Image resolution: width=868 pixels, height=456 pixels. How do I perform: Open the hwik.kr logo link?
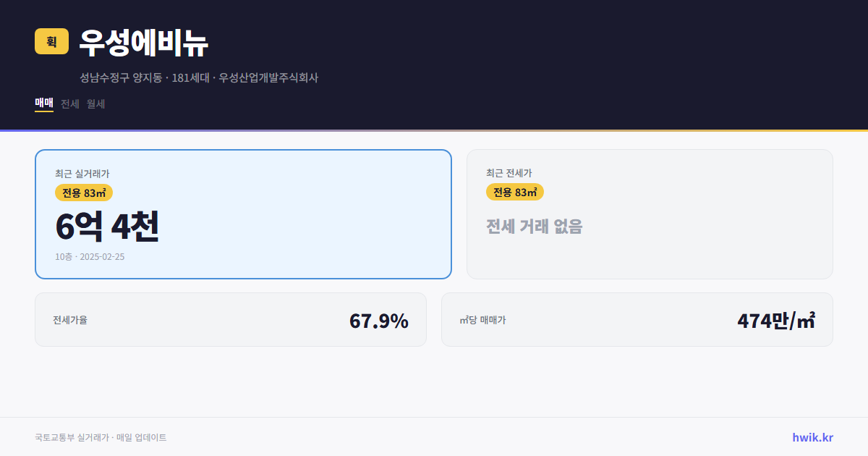[x=812, y=436]
